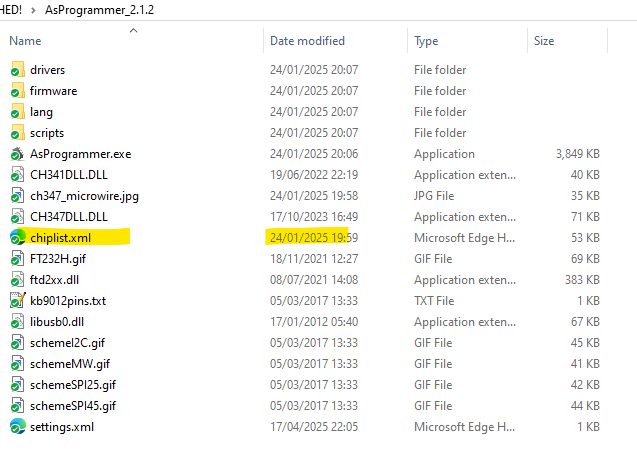Image resolution: width=637 pixels, height=455 pixels.
Task: Select the file name schemeSPI45.gif
Action: click(x=73, y=406)
